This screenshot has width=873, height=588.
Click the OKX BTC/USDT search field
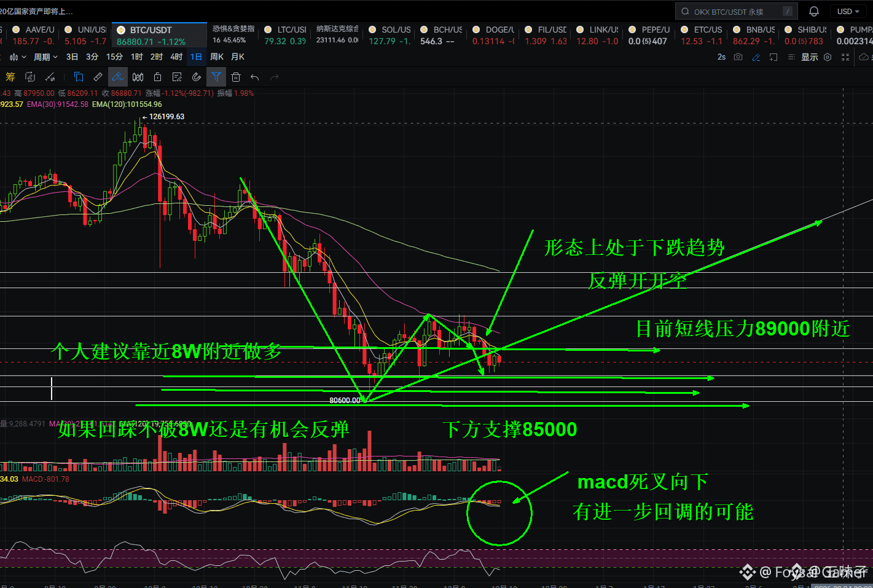click(736, 11)
